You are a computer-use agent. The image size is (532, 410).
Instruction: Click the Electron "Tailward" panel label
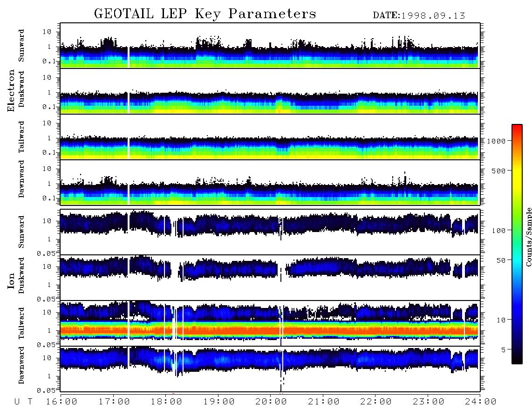[21, 137]
